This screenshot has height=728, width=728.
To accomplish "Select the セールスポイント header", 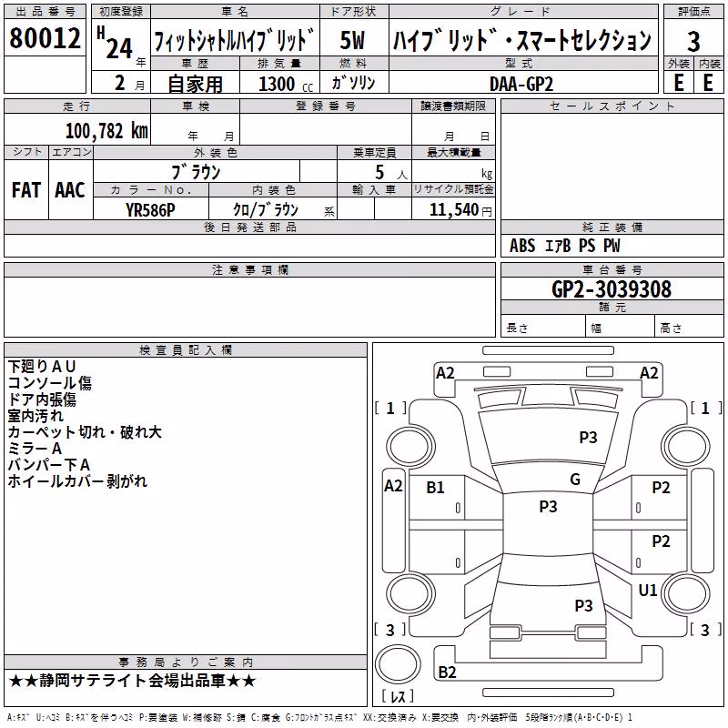I will coord(612,106).
